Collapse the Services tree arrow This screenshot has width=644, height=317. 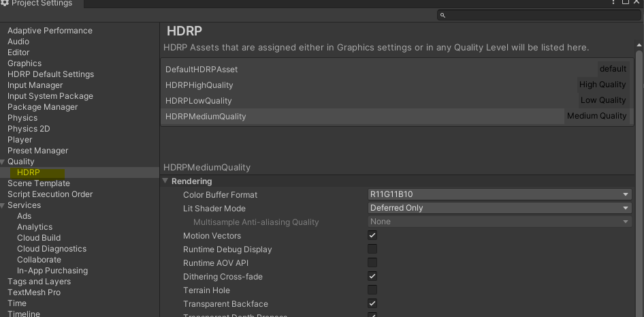tap(3, 206)
